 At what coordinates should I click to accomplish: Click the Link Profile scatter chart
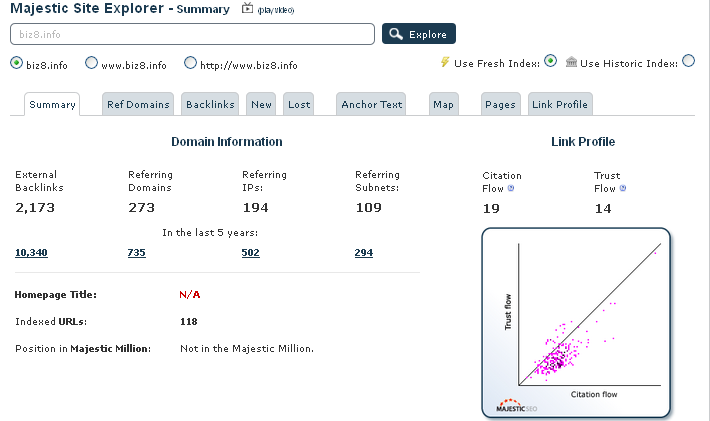(576, 323)
